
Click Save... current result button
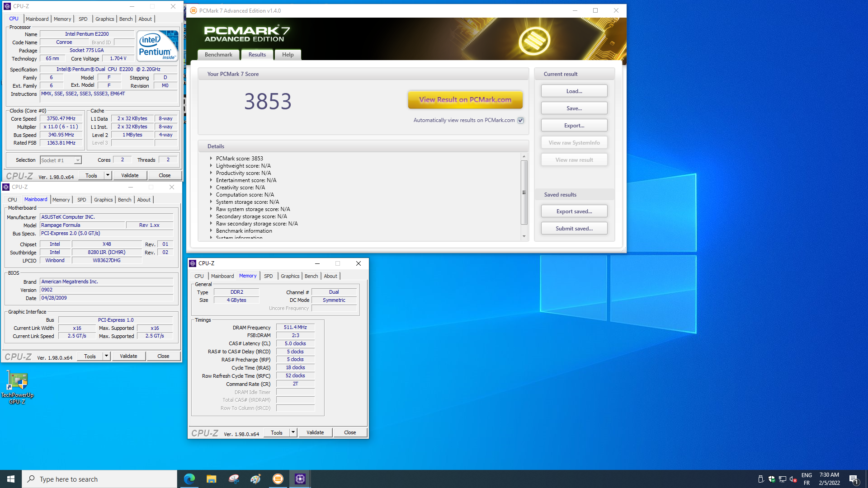pos(574,108)
